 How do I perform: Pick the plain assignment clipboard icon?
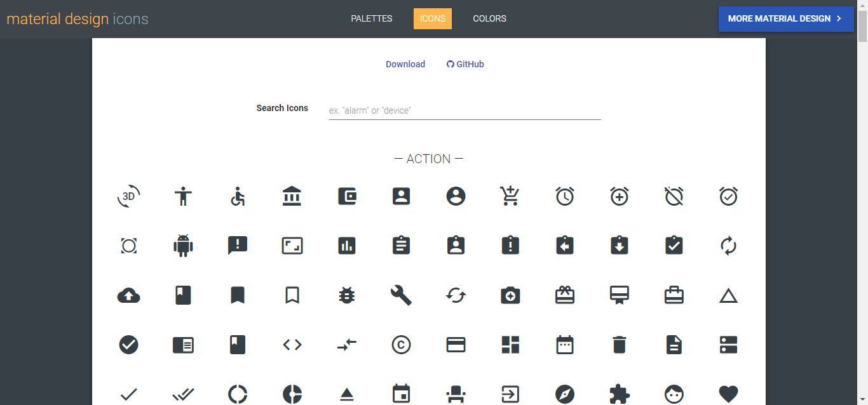click(x=401, y=246)
